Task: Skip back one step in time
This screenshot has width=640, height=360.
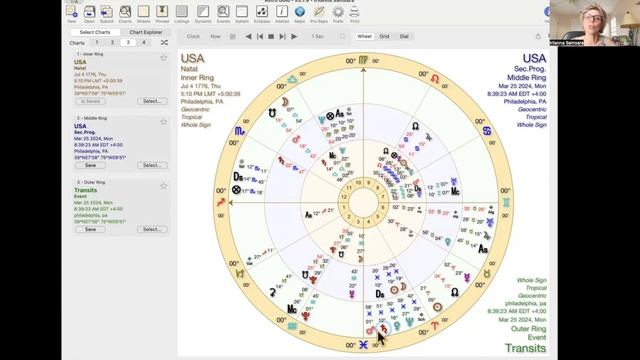Action: coord(260,36)
